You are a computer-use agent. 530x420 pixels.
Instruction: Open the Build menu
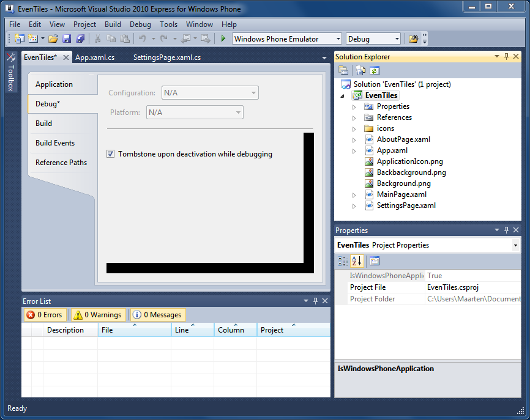[x=113, y=24]
